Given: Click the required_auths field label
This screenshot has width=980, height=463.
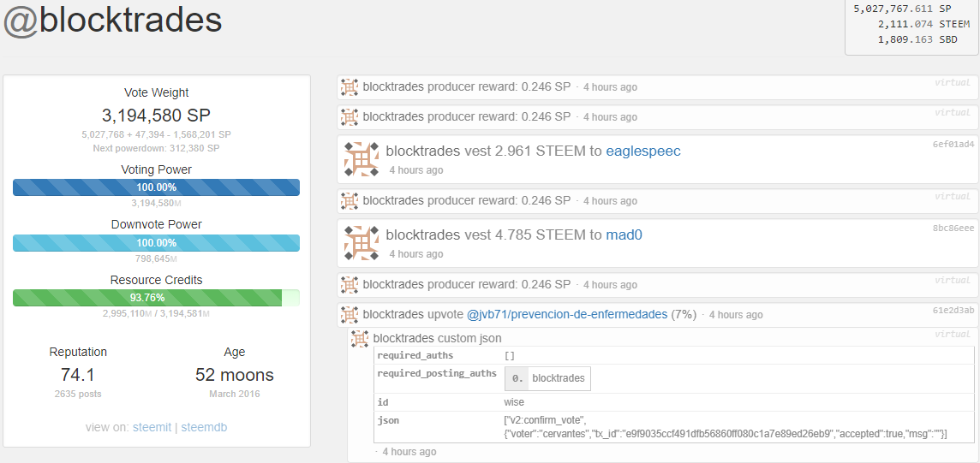Looking at the screenshot, I should [x=414, y=356].
